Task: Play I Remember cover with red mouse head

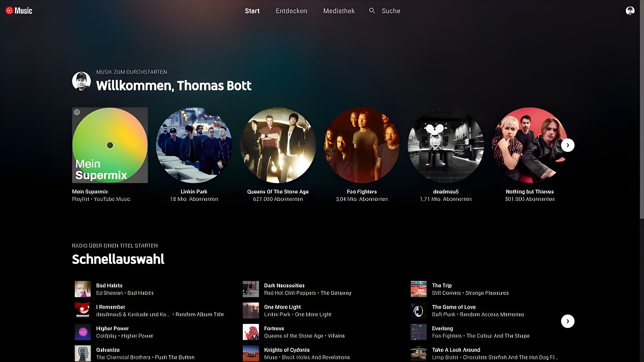Action: (x=83, y=310)
